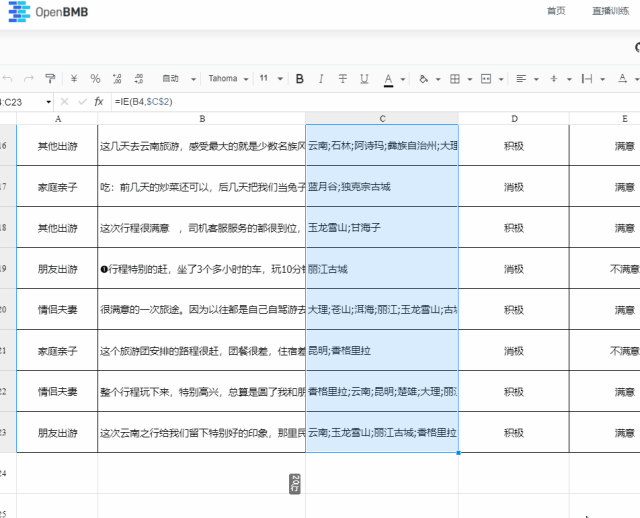The width and height of the screenshot is (640, 518).
Task: Click the selection fill handle at C23
Action: 458,453
